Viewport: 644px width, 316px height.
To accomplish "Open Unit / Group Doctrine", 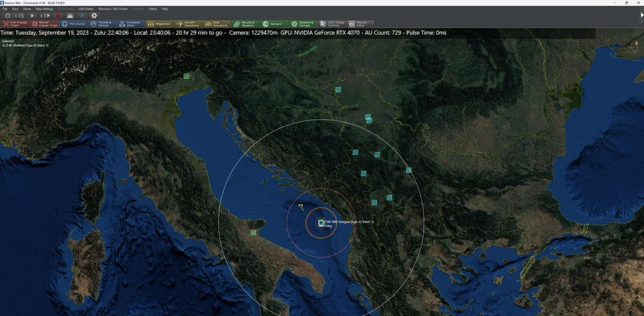I will (332, 24).
